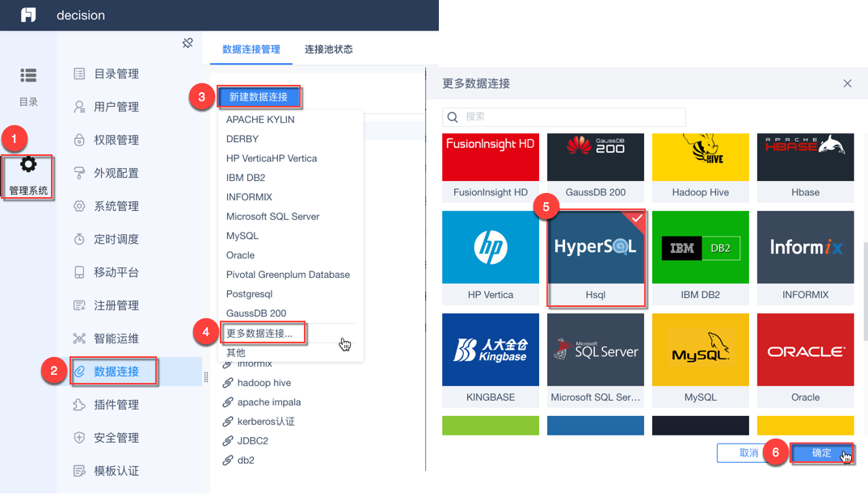Choose HP VerticaHP Vertica option
This screenshot has width=868, height=496.
[272, 158]
